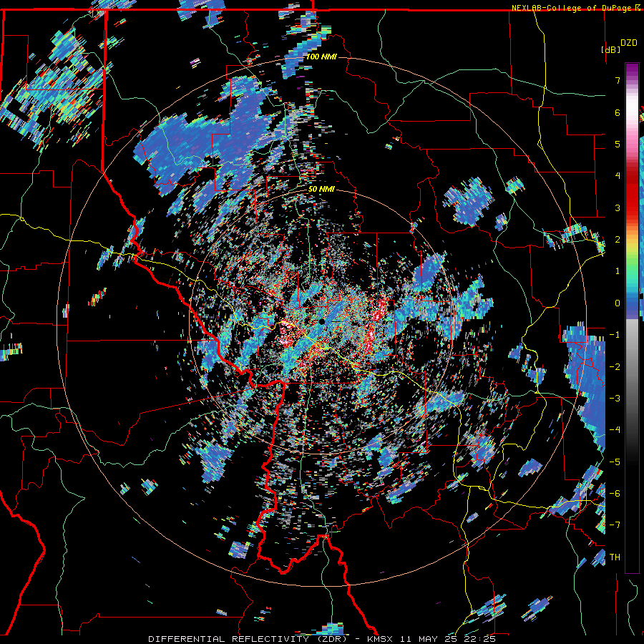Click the 3 value on the scale
The image size is (644, 644).
click(618, 208)
